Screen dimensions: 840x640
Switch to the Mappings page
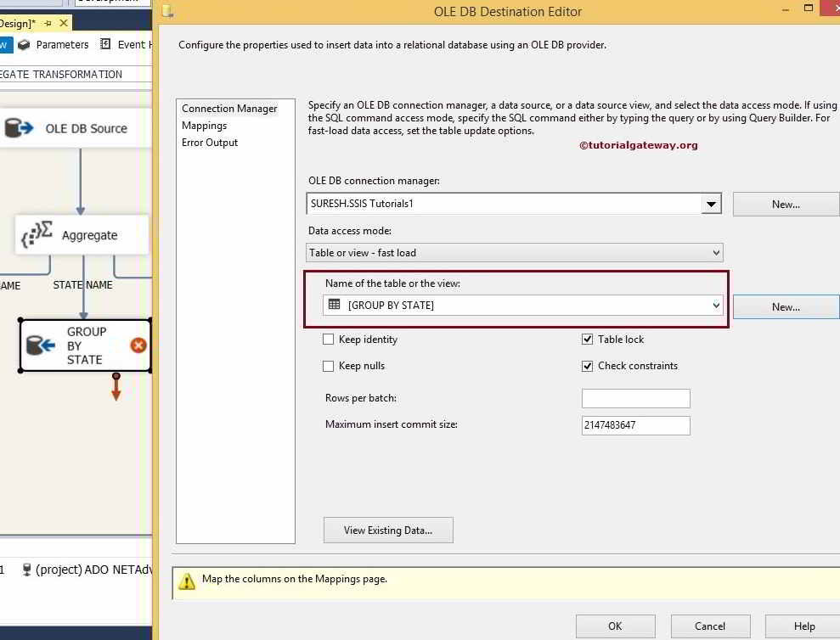coord(204,125)
